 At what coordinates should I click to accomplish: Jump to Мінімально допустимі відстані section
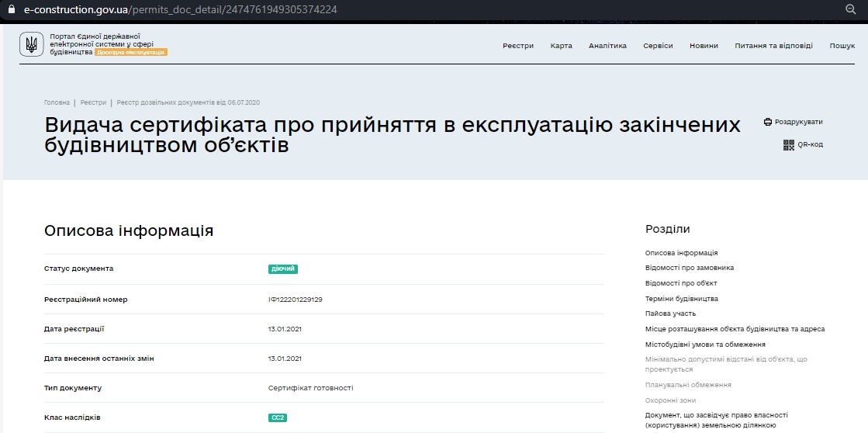(x=726, y=365)
